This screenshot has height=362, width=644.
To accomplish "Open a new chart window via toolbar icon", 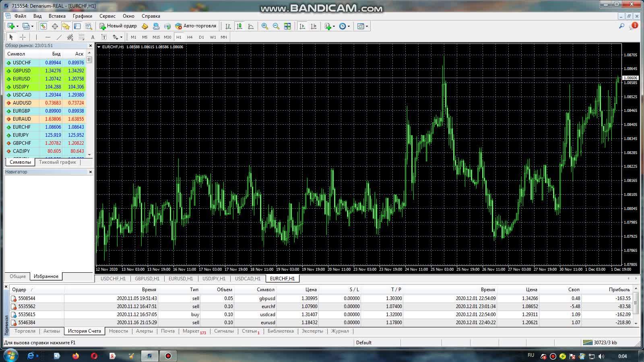I will pyautogui.click(x=11, y=26).
